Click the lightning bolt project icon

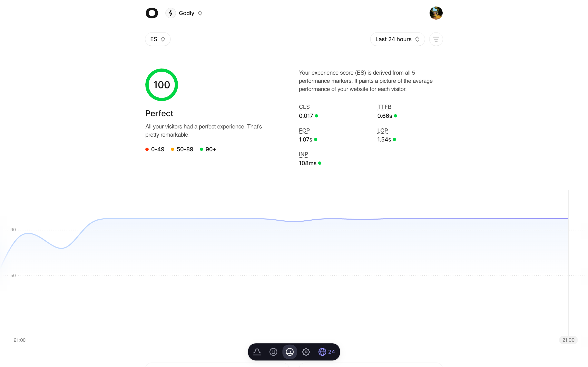coord(170,13)
